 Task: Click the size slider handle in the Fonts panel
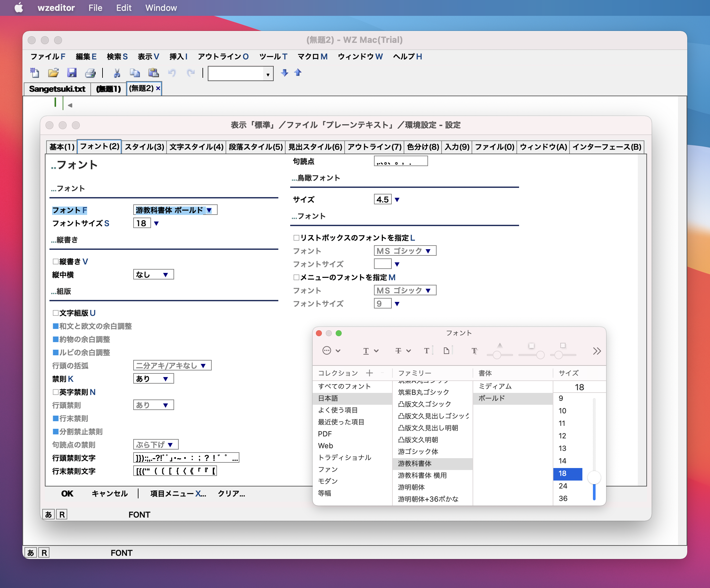pos(594,478)
